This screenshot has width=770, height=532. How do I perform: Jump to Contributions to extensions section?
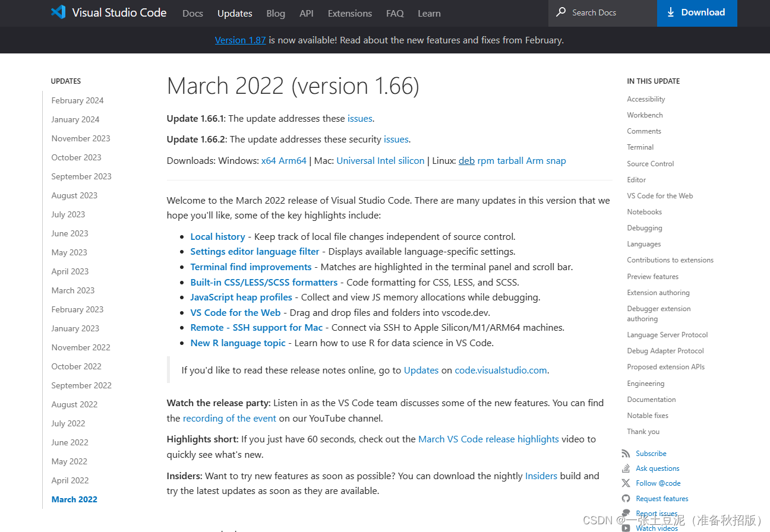click(x=670, y=260)
